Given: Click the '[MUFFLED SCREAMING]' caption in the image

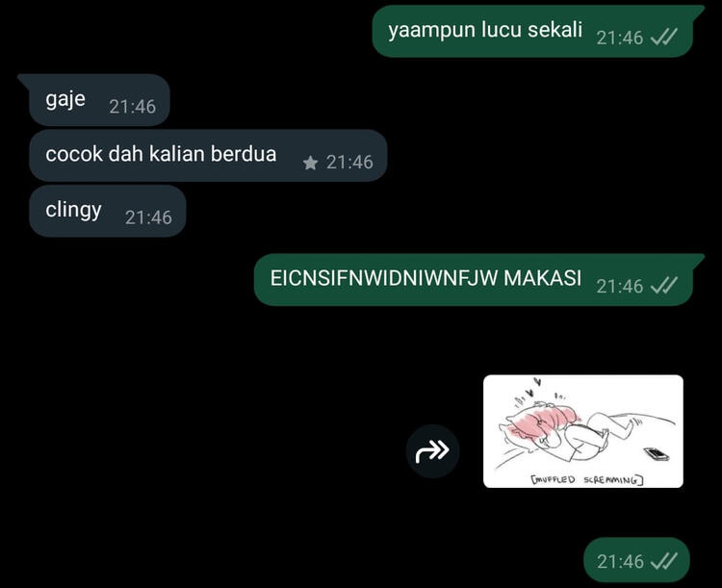Looking at the screenshot, I should pos(587,480).
